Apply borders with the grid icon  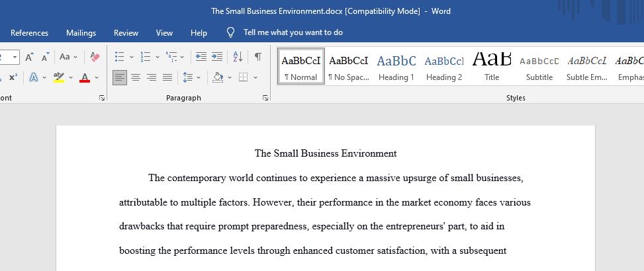[243, 77]
